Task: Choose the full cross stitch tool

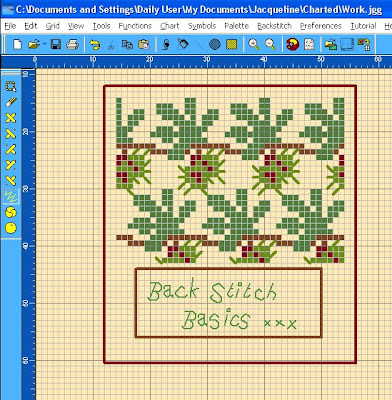Action: click(x=11, y=118)
